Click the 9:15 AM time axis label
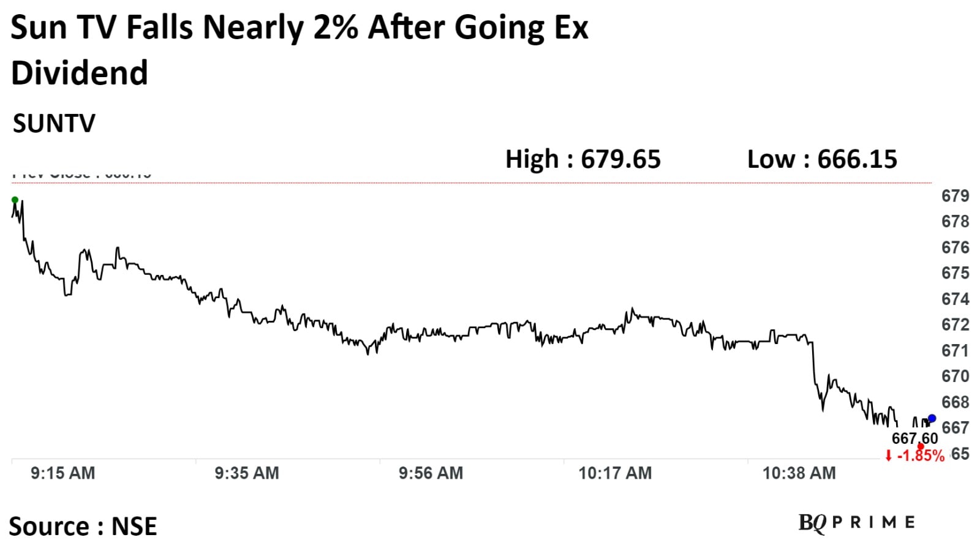This screenshot has width=980, height=551. (63, 473)
